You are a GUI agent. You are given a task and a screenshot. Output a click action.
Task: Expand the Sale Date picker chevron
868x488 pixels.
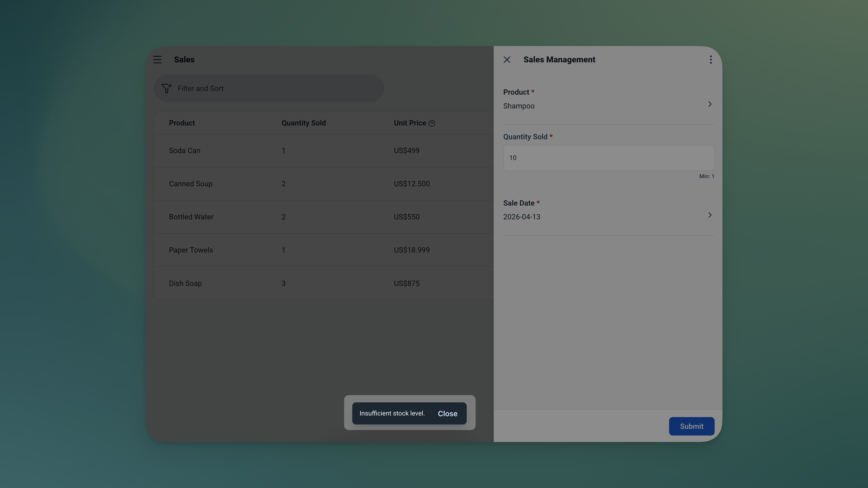pos(710,215)
